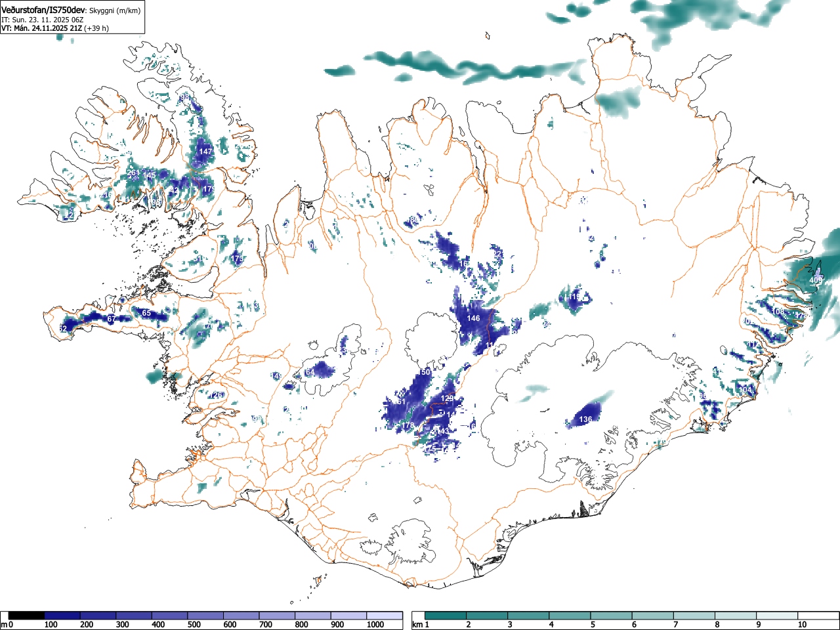Select the black 0–100 m legend swatch

pyautogui.click(x=26, y=616)
